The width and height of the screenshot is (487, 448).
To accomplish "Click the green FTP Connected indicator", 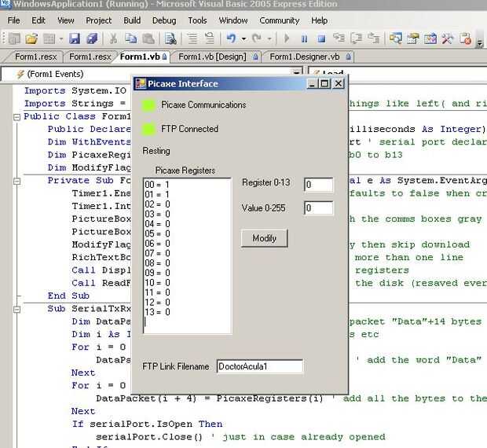I will coord(148,129).
